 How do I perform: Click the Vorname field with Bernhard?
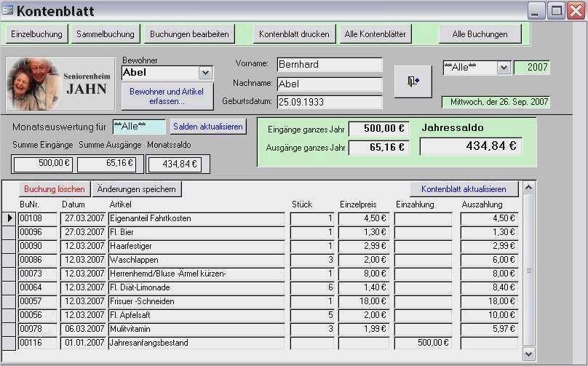point(330,65)
